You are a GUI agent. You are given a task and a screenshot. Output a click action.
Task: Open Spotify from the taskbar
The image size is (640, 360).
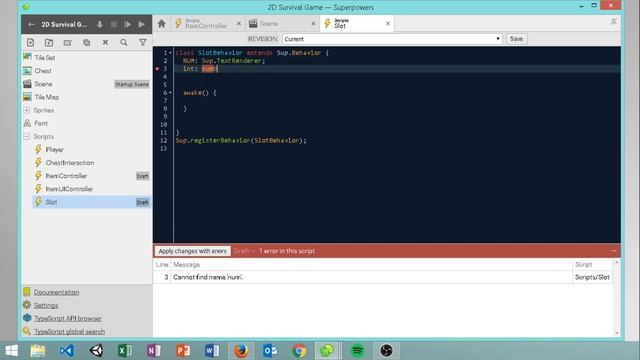357,351
